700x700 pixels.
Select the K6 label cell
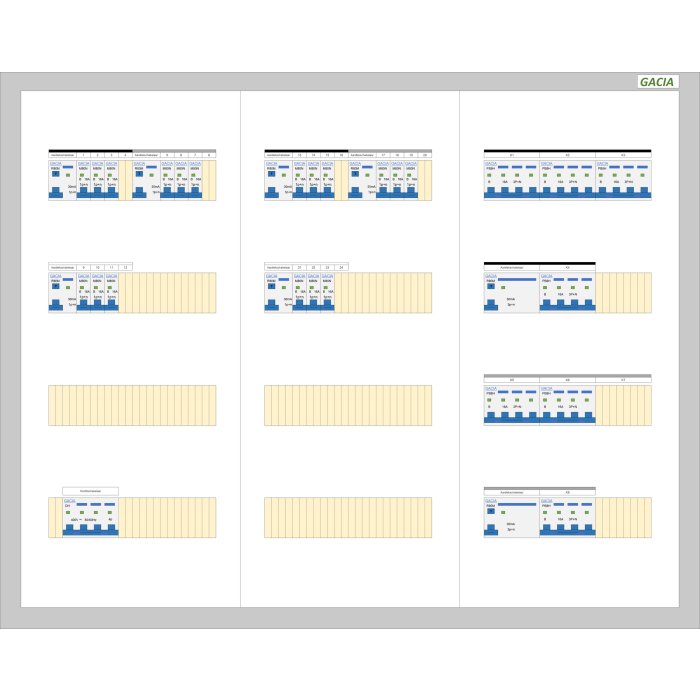[x=567, y=380]
